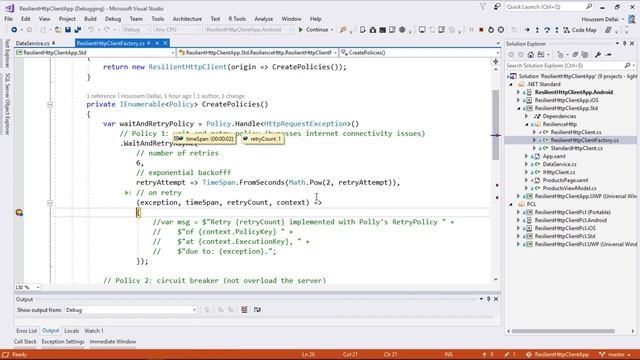640x360 pixels.
Task: Save All files icon
Action: point(78,30)
